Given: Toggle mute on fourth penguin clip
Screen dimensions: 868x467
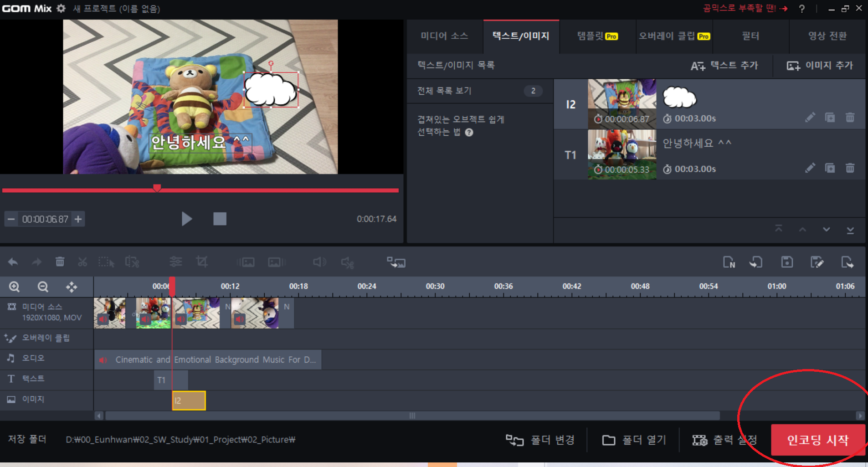Looking at the screenshot, I should [x=240, y=319].
